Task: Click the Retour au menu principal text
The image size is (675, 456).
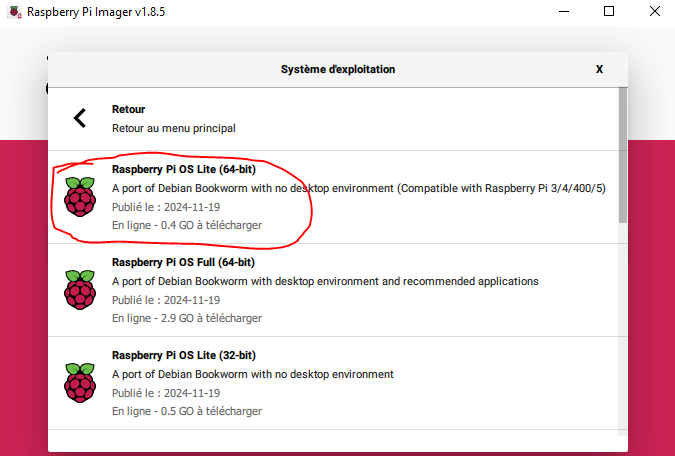Action: (x=174, y=128)
